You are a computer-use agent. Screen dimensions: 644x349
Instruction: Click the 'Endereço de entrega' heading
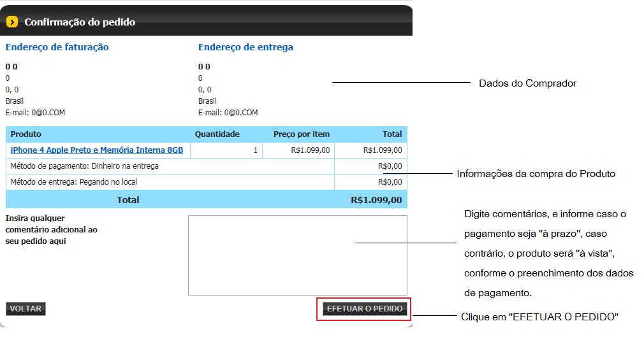[x=245, y=47]
